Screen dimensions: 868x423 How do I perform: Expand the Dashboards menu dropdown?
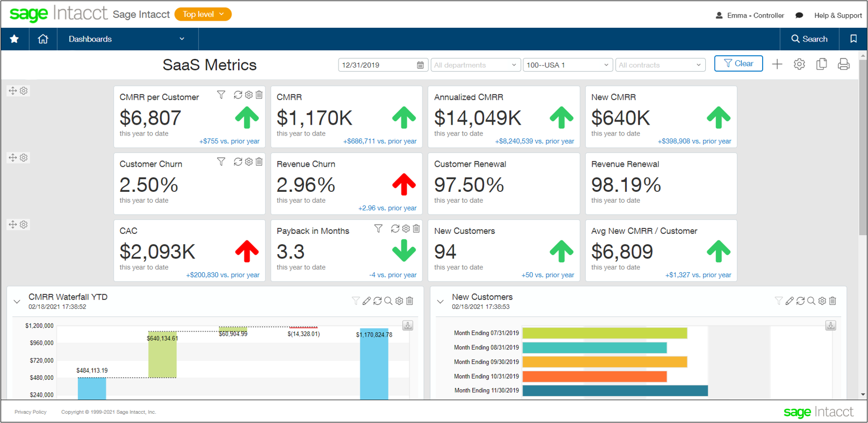tap(128, 39)
